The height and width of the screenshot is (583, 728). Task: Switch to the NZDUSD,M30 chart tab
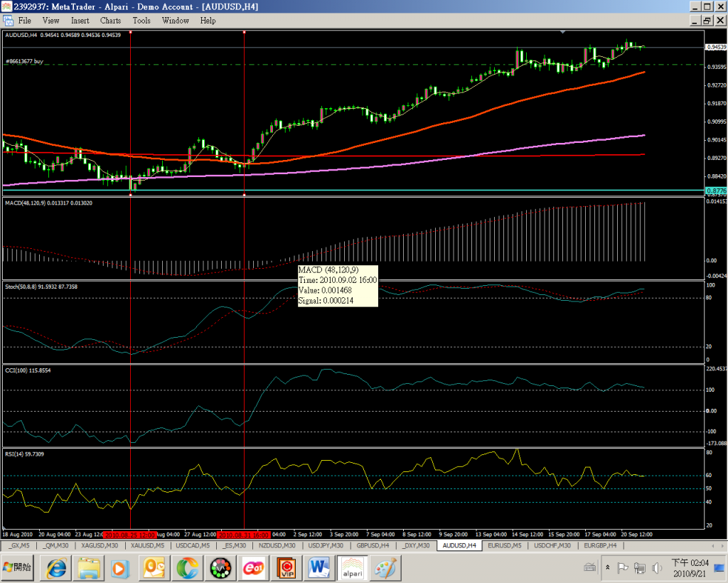point(277,545)
